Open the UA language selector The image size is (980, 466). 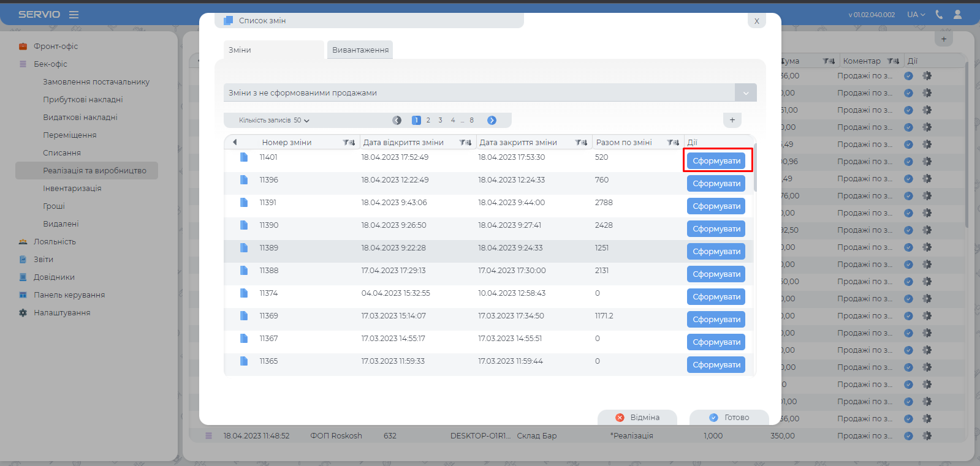916,15
